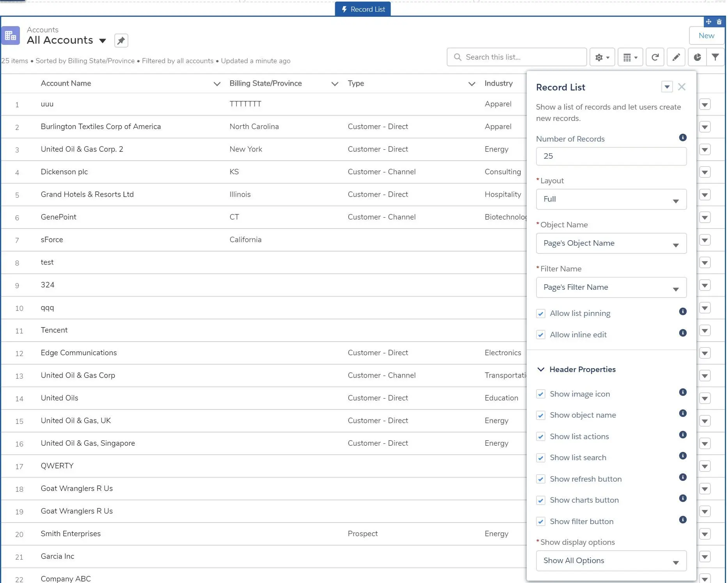Open row actions for uuu row
Image resolution: width=728 pixels, height=583 pixels.
coord(705,105)
